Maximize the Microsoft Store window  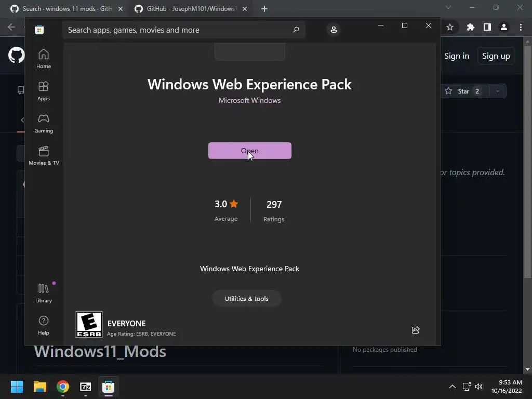click(x=404, y=25)
